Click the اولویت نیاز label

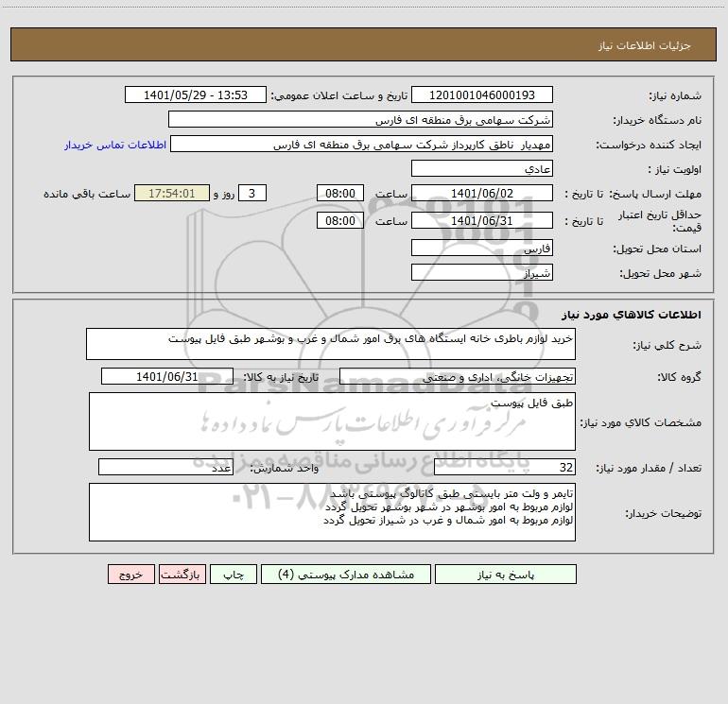(674, 169)
